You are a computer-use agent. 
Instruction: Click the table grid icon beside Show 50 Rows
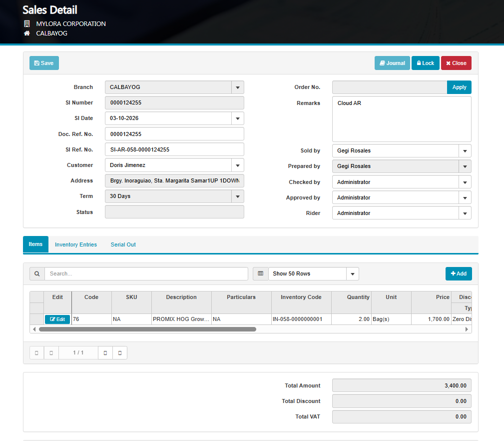point(260,273)
